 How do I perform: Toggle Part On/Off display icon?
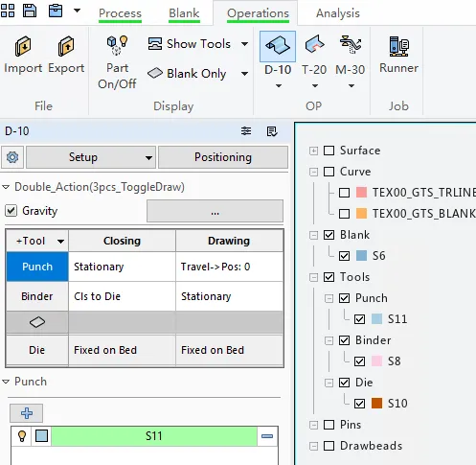pos(117,45)
